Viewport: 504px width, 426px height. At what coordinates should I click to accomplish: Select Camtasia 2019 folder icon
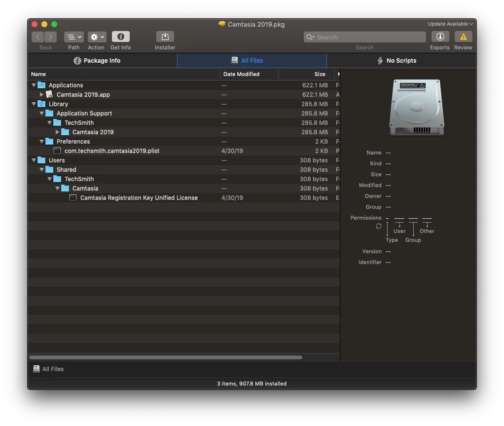[x=65, y=132]
